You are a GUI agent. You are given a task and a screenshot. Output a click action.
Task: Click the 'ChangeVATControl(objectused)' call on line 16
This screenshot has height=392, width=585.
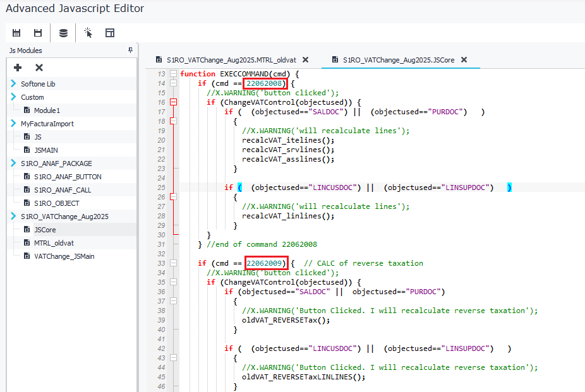click(x=286, y=102)
